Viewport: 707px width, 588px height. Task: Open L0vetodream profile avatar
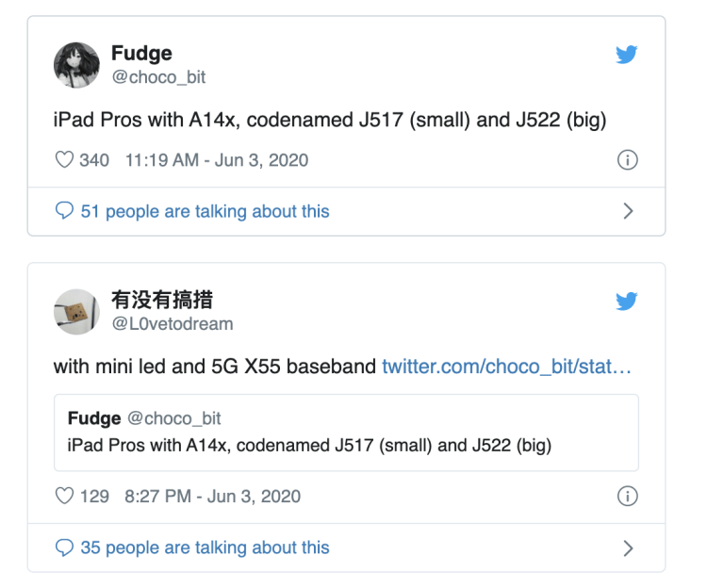76,312
